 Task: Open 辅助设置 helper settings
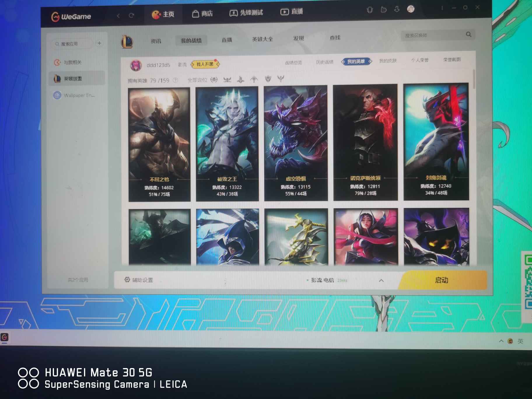(x=139, y=280)
